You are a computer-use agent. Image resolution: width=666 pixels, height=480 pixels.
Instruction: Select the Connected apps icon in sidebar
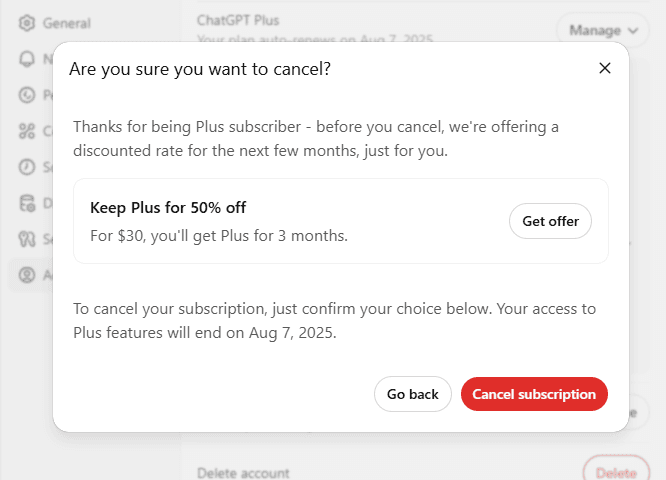[x=27, y=131]
